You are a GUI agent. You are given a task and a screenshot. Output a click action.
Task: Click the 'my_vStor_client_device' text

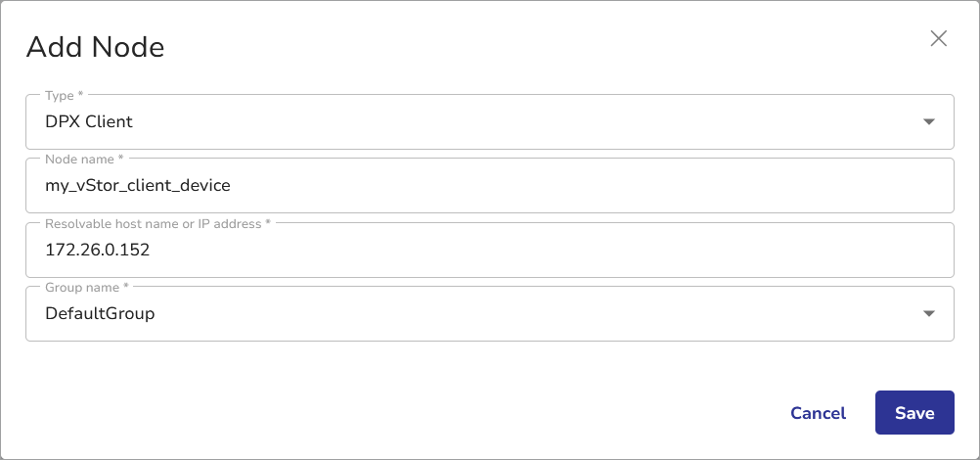tap(138, 186)
